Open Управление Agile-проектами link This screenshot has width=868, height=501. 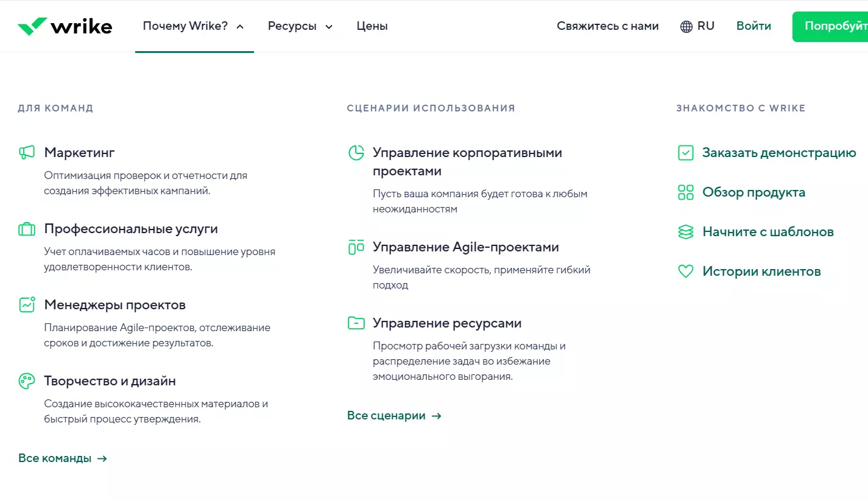click(x=466, y=247)
